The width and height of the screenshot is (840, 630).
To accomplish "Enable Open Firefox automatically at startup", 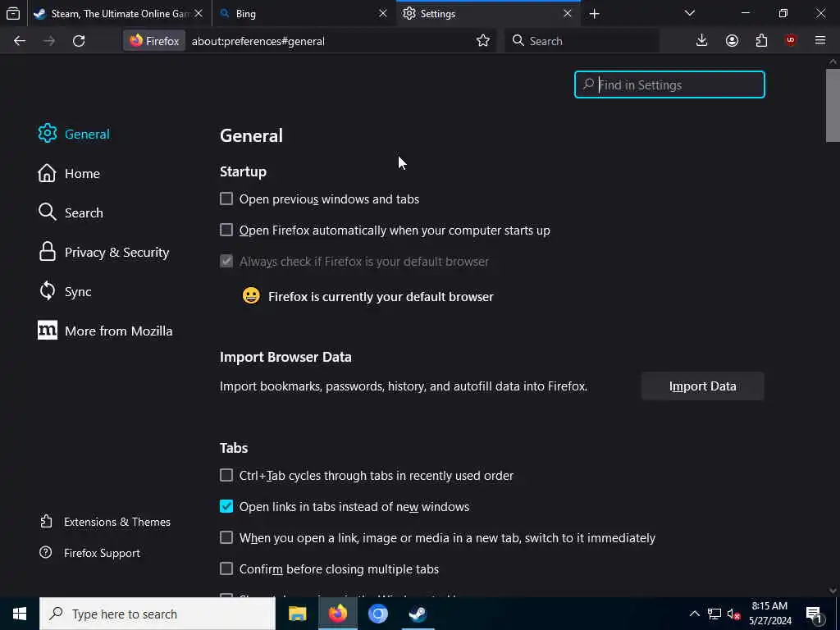I will (226, 231).
